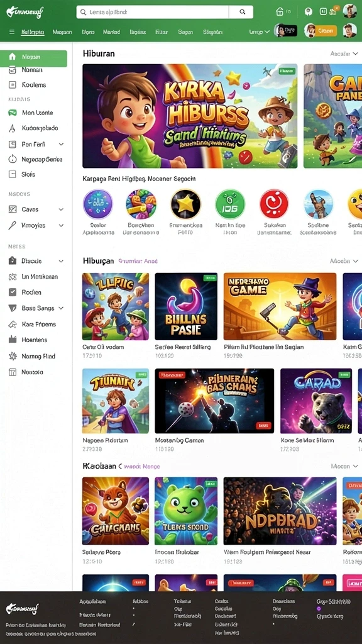Image resolution: width=362 pixels, height=644 pixels.
Task: Click the 'Napoan Rdortam' game title
Action: [105, 440]
